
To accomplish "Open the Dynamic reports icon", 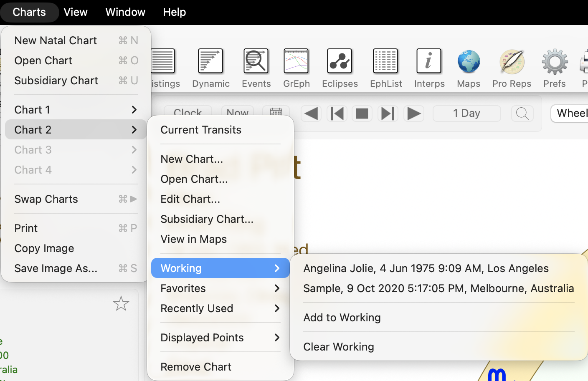I will pyautogui.click(x=210, y=61).
